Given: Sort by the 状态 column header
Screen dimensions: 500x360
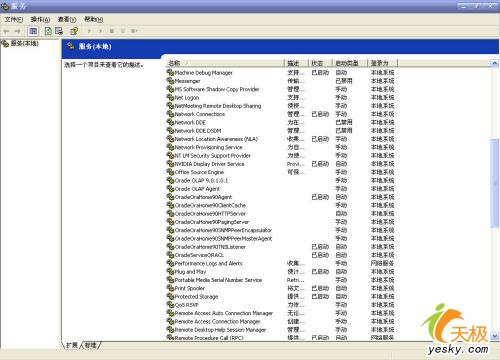Looking at the screenshot, I should tap(320, 63).
